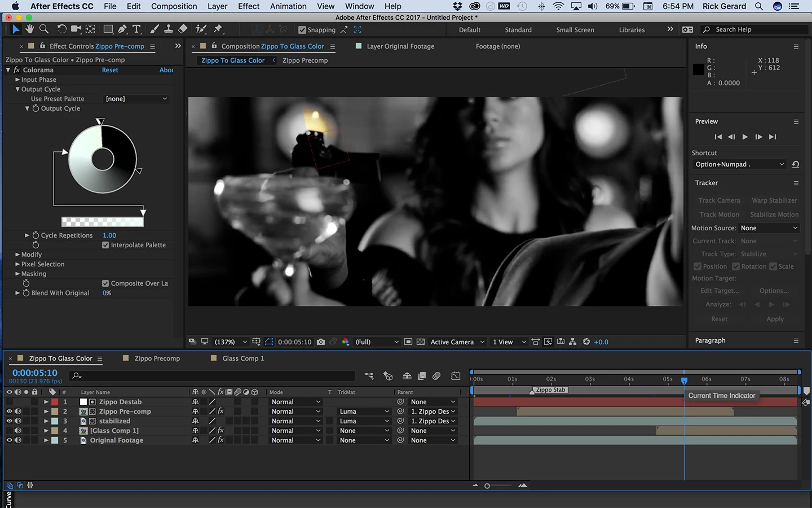Expand the Pixel Selection group

(17, 264)
